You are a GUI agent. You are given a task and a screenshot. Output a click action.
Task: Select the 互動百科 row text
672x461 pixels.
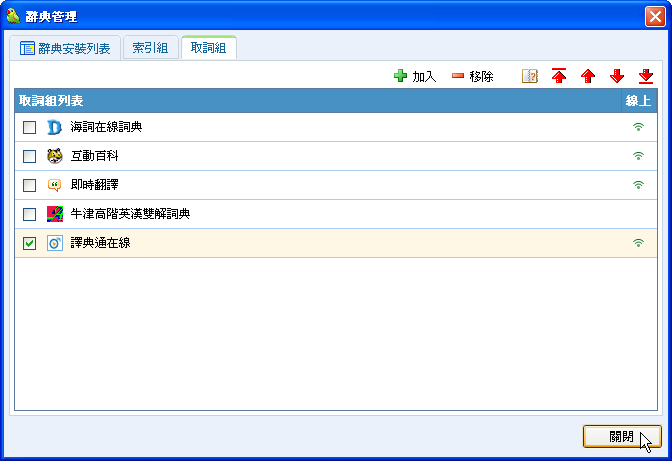click(94, 156)
